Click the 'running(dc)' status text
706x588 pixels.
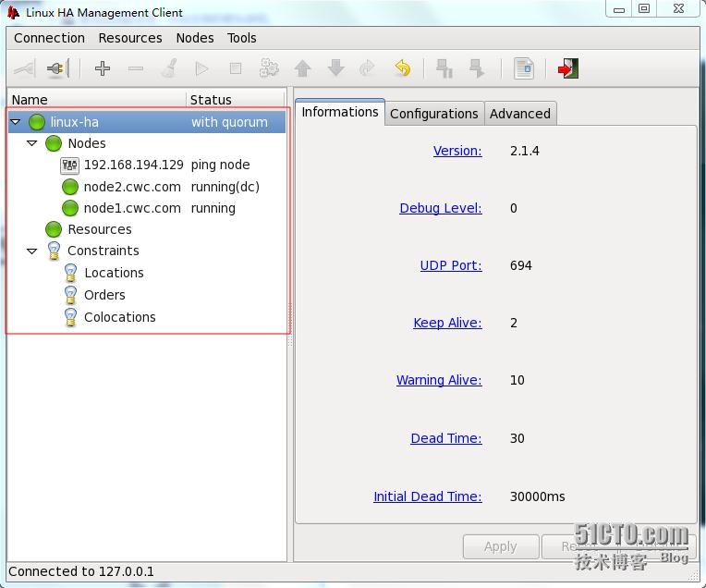pyautogui.click(x=225, y=187)
